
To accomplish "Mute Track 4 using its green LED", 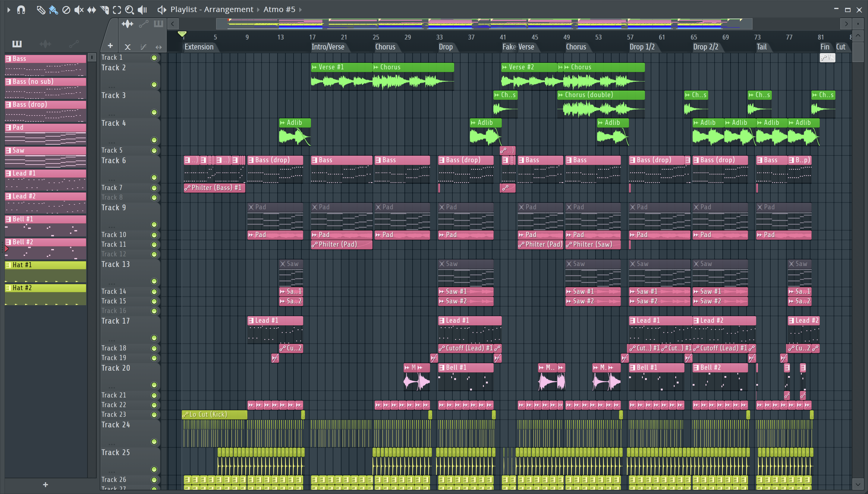I will pyautogui.click(x=154, y=140).
